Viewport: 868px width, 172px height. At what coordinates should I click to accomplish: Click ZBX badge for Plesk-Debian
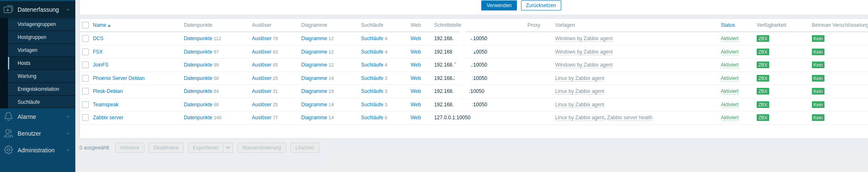tap(763, 91)
